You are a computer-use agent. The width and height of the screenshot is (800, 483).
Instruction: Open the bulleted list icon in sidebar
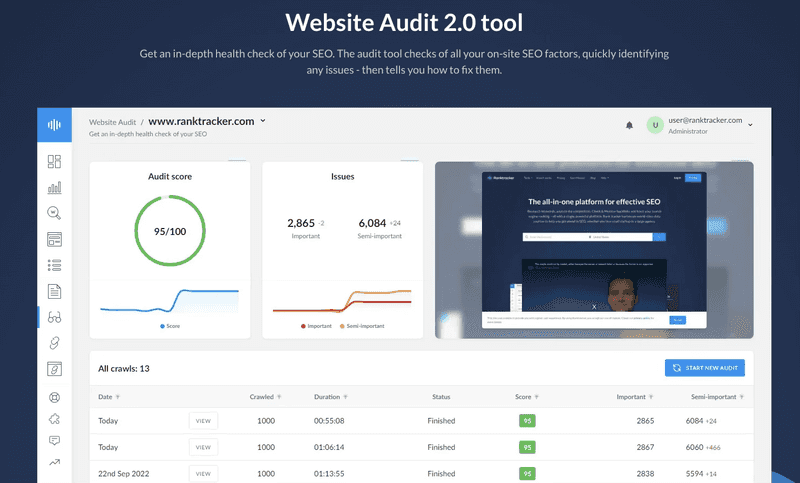[54, 265]
